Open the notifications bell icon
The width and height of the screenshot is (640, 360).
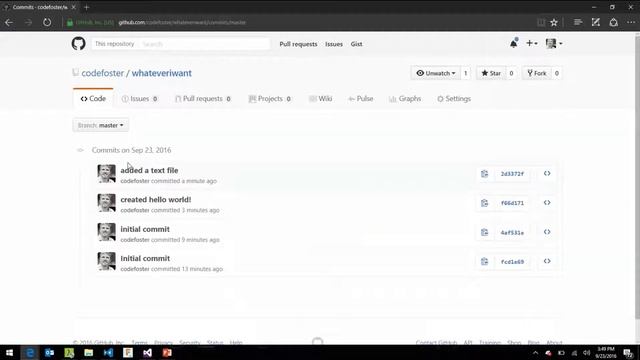click(513, 43)
